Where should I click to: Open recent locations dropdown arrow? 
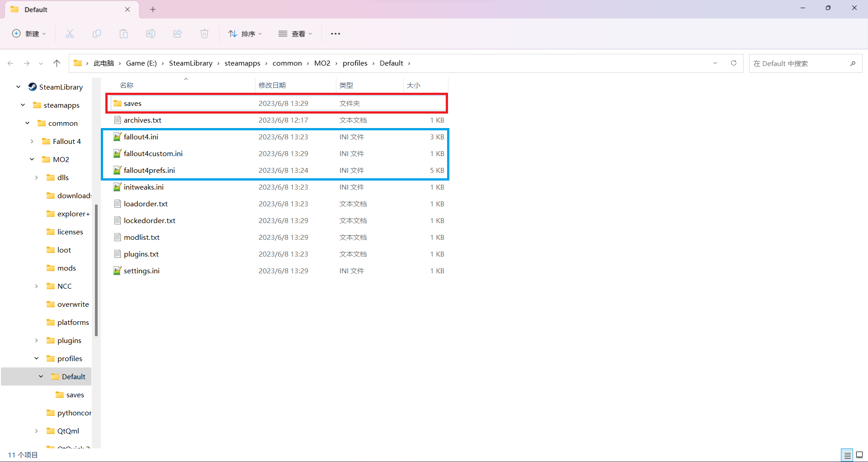tap(41, 63)
